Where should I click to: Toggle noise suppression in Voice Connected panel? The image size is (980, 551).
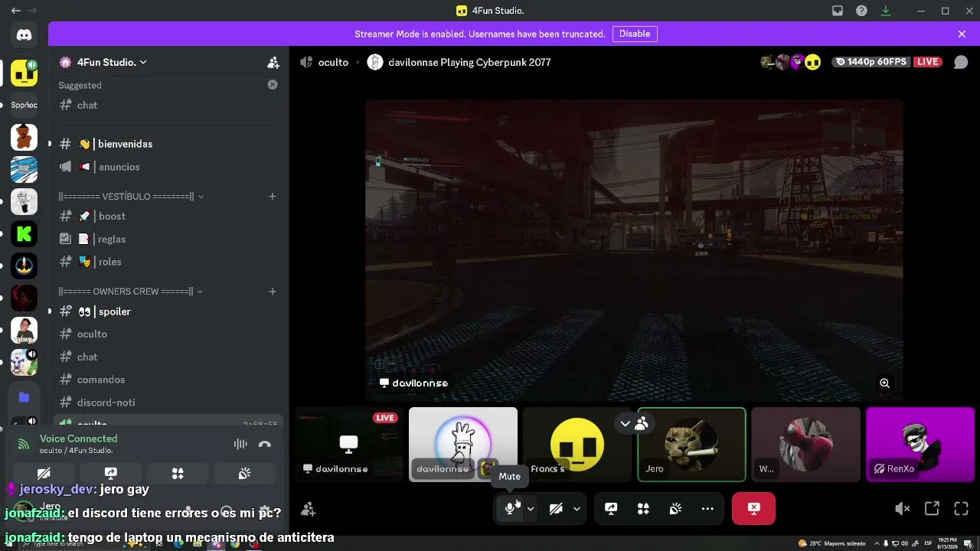pos(240,444)
